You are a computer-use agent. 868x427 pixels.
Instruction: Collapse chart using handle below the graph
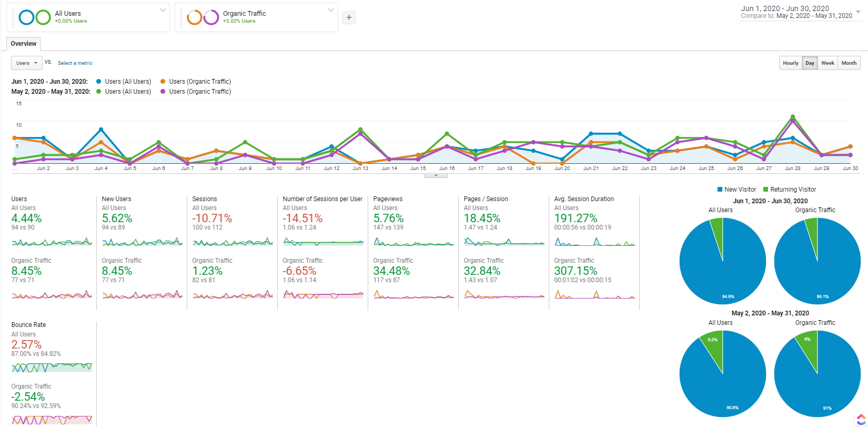coord(436,175)
